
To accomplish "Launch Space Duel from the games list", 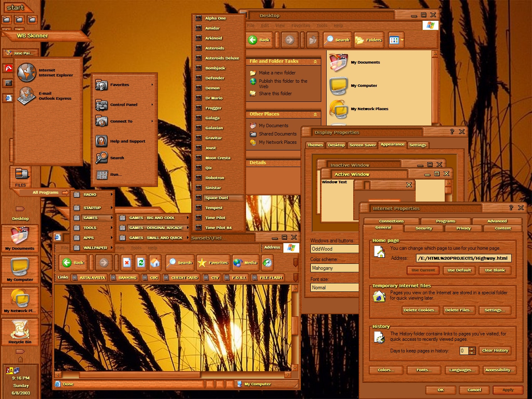I will click(218, 198).
